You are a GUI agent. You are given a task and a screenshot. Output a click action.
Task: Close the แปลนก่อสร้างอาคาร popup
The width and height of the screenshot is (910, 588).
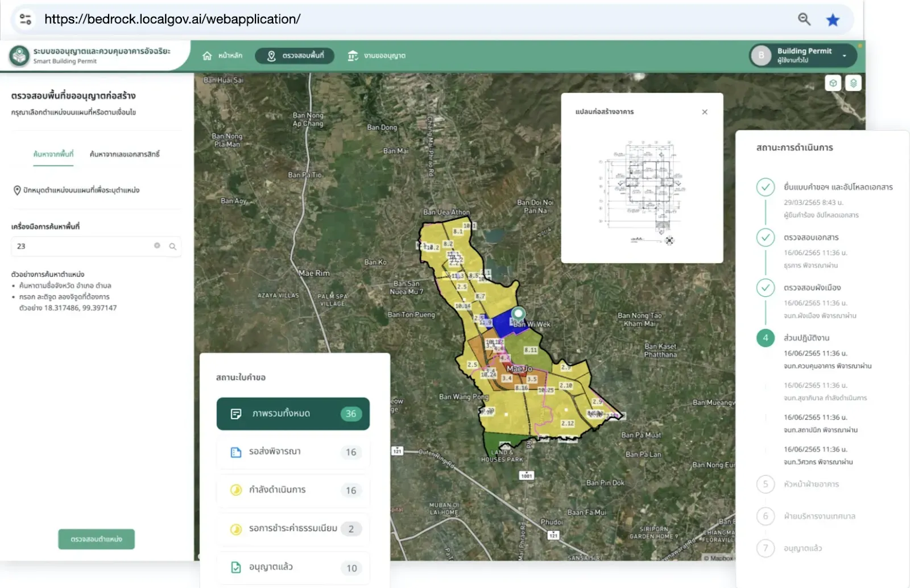point(705,112)
